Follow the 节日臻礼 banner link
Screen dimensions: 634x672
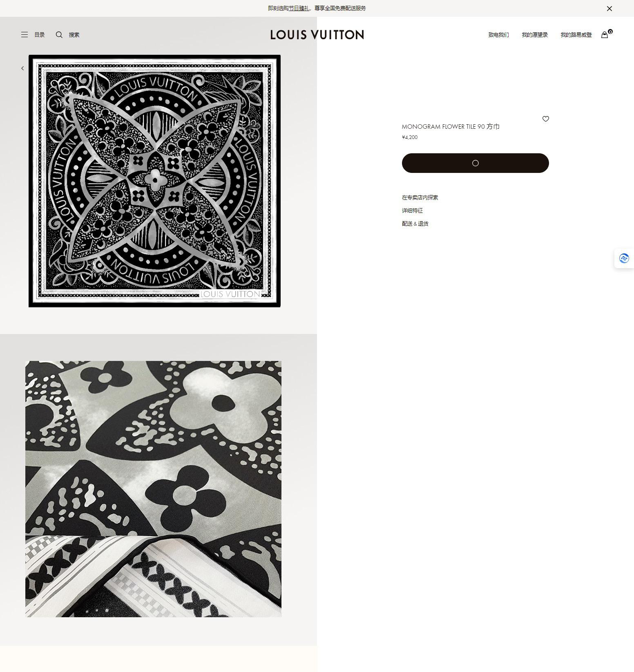click(x=299, y=8)
